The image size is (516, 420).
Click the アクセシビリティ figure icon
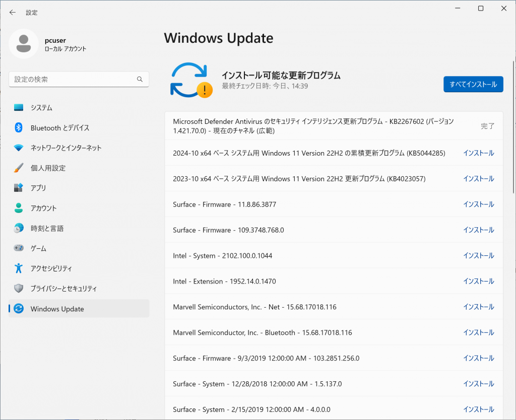tap(19, 268)
